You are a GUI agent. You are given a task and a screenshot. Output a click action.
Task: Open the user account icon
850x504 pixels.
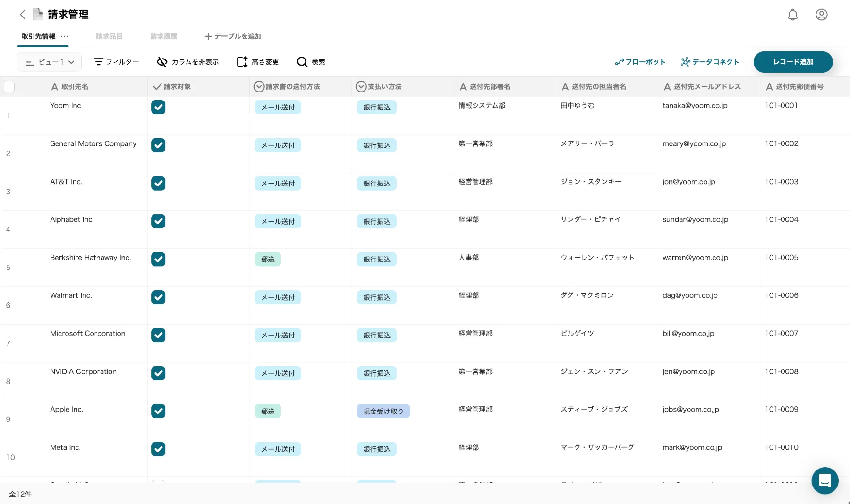coord(822,15)
